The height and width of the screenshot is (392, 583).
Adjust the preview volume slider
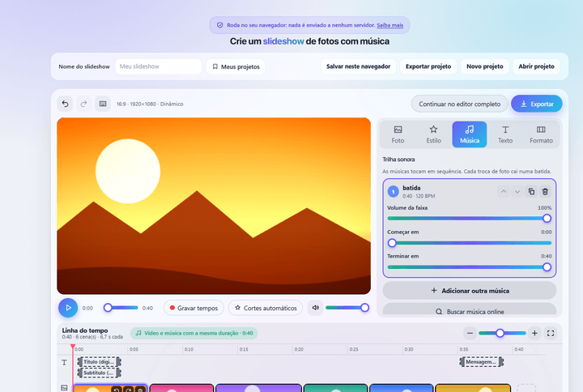point(347,308)
